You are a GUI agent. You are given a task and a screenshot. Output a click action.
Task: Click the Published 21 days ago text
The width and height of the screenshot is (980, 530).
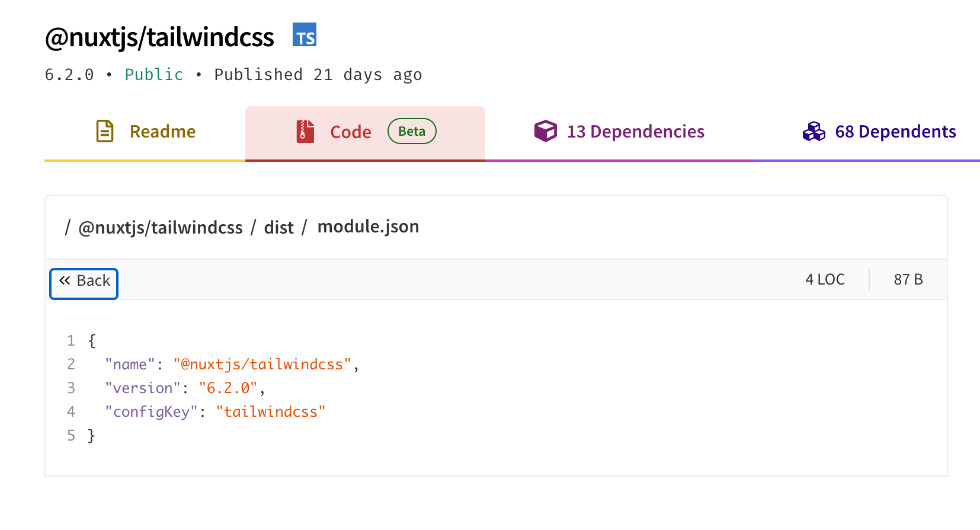click(318, 75)
